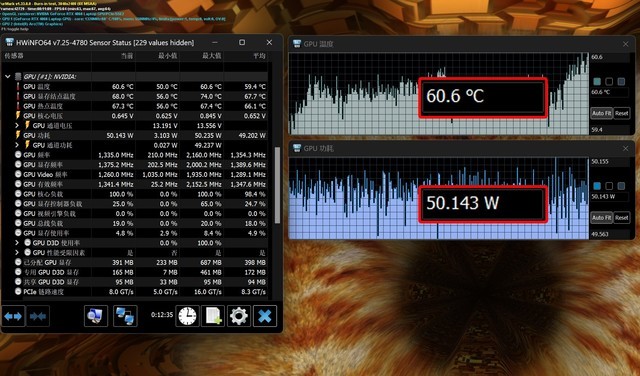Click the 60.6 upper scale field in temperature graph
Viewport: 640px width, 376px height.
coord(610,57)
